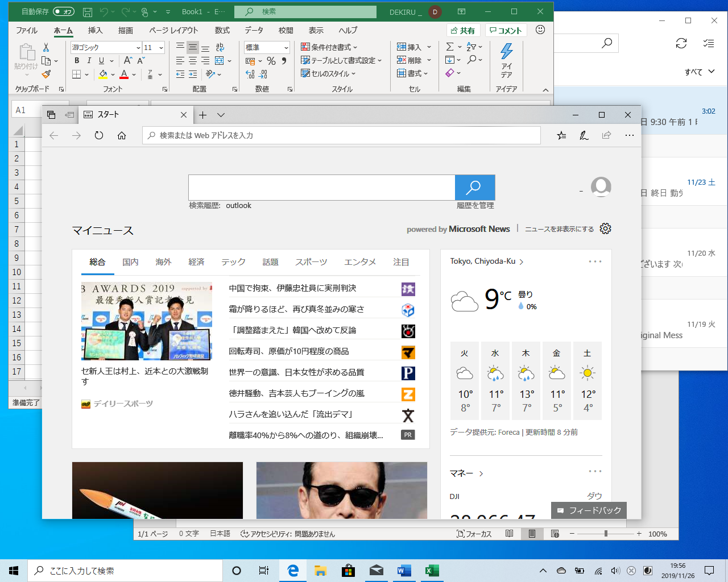Screen dimensions: 728x582
Task: Increase font size with the large A icon
Action: pyautogui.click(x=128, y=61)
